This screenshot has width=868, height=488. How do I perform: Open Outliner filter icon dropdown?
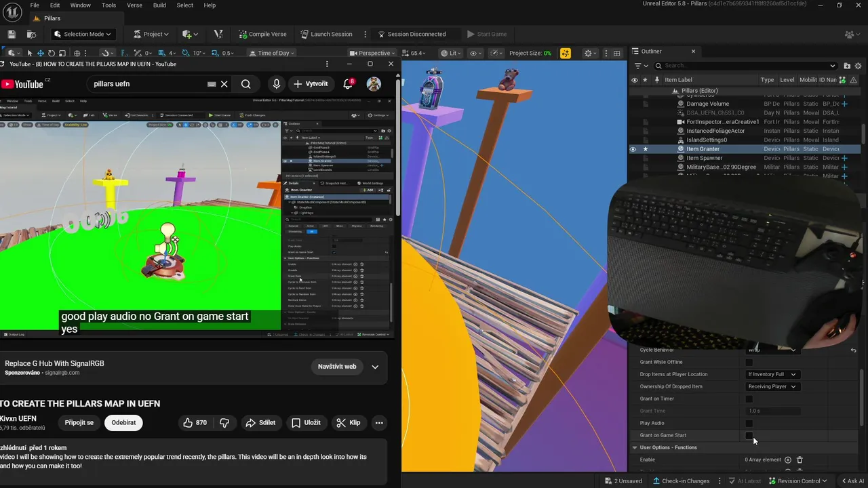click(639, 66)
